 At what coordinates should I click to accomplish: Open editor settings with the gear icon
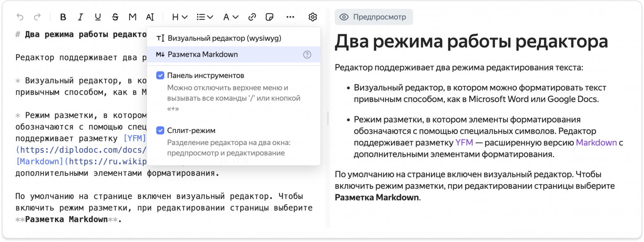[x=313, y=17]
